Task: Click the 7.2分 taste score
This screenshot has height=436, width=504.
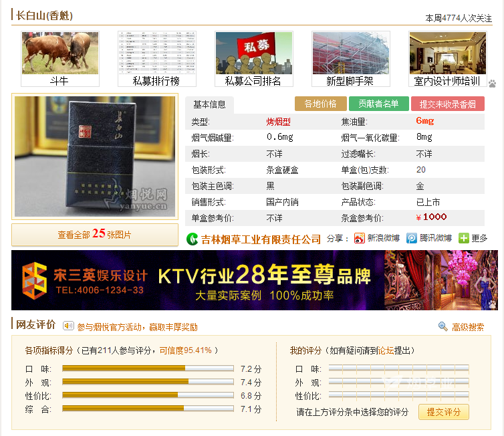Action: click(251, 369)
